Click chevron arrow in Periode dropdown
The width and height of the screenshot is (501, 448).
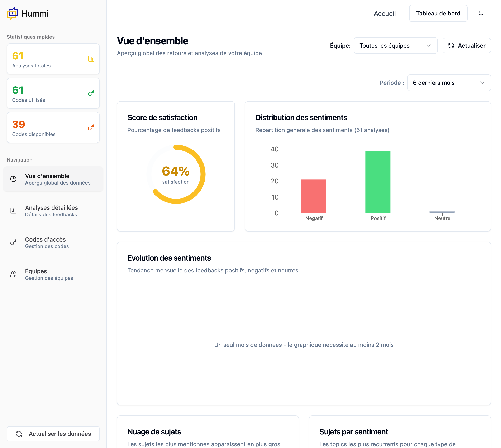click(x=482, y=83)
